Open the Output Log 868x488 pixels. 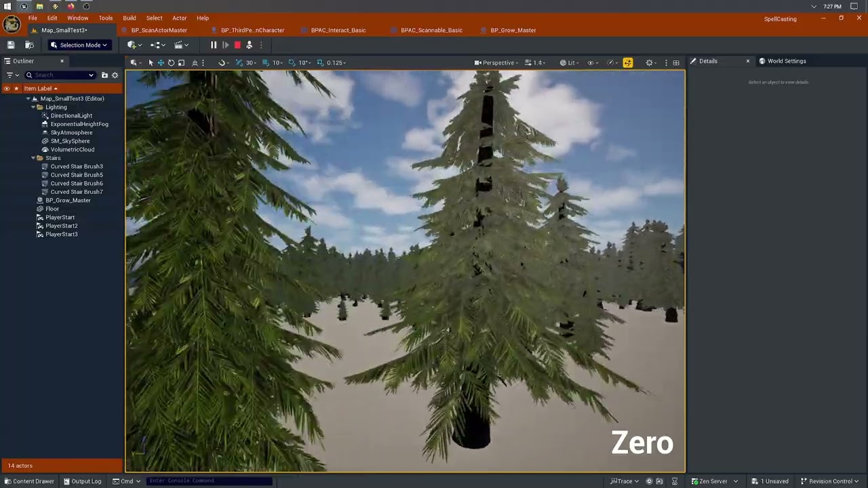coord(82,481)
